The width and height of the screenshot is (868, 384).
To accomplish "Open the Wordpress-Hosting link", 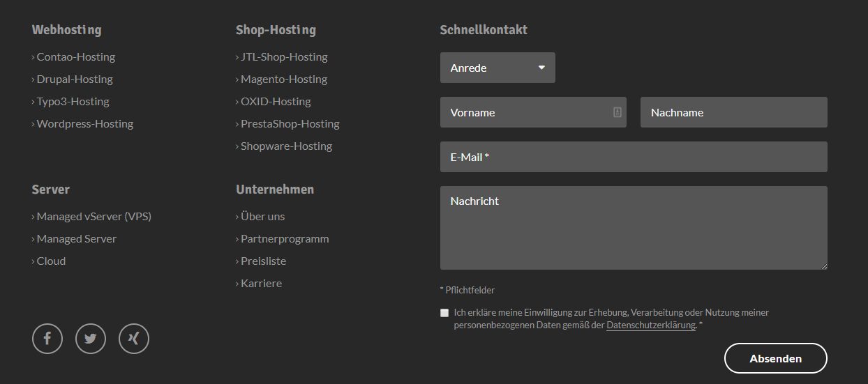I will tap(84, 124).
